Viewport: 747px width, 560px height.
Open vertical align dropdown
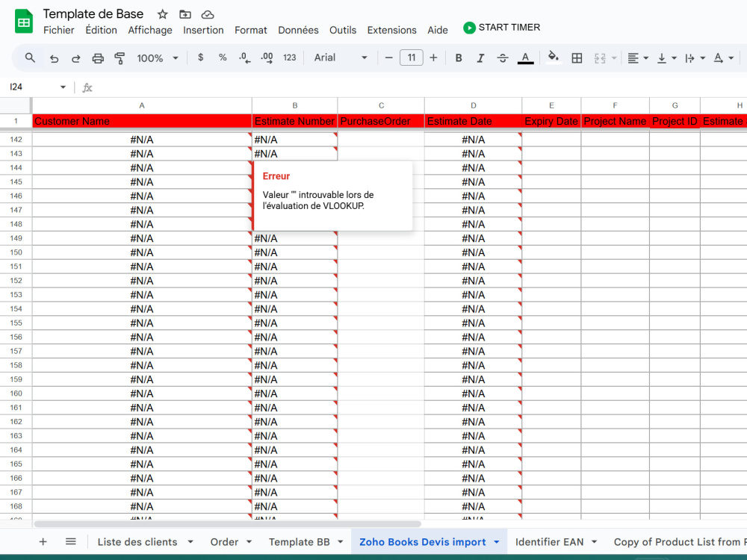[x=666, y=58]
